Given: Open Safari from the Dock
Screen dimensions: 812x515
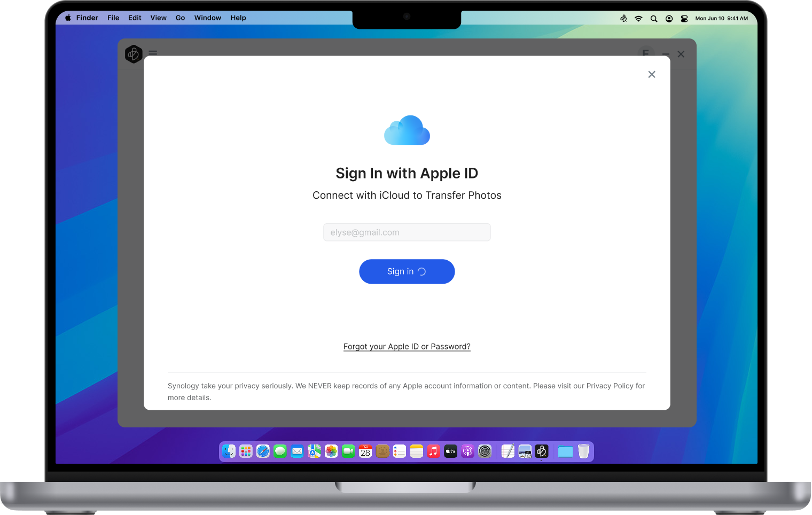Looking at the screenshot, I should coord(263,451).
